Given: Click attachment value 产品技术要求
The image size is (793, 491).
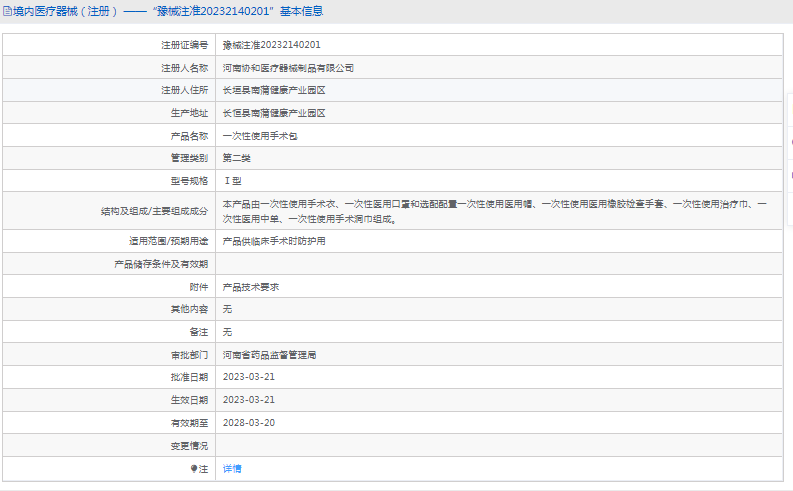Looking at the screenshot, I should 251,287.
